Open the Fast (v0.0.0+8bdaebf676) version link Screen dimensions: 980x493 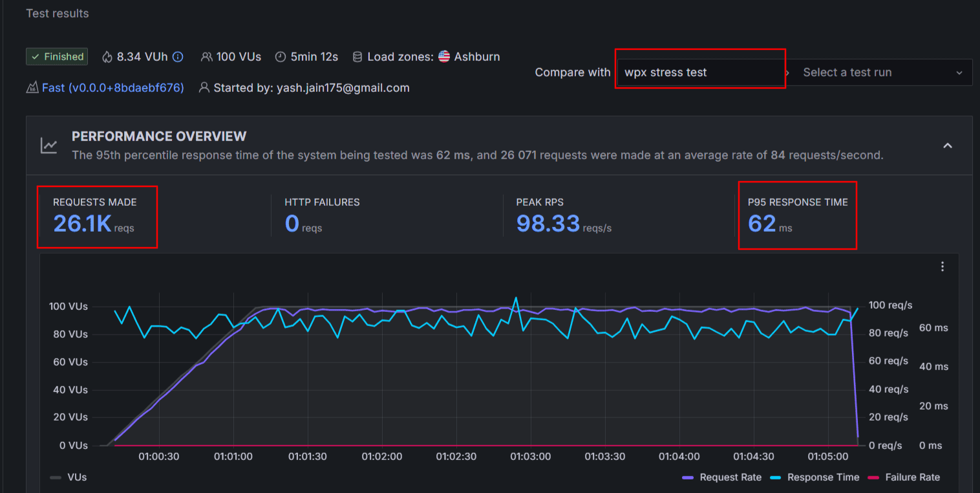pos(112,87)
